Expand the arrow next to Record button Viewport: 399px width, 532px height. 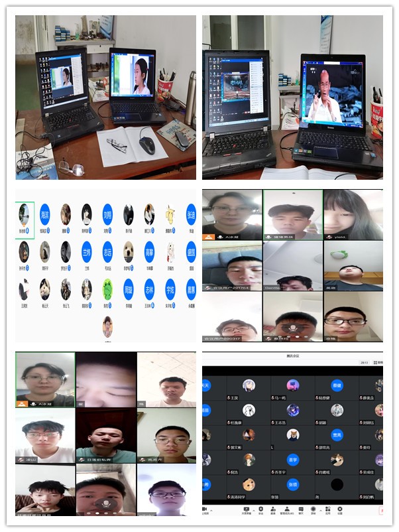(x=320, y=509)
